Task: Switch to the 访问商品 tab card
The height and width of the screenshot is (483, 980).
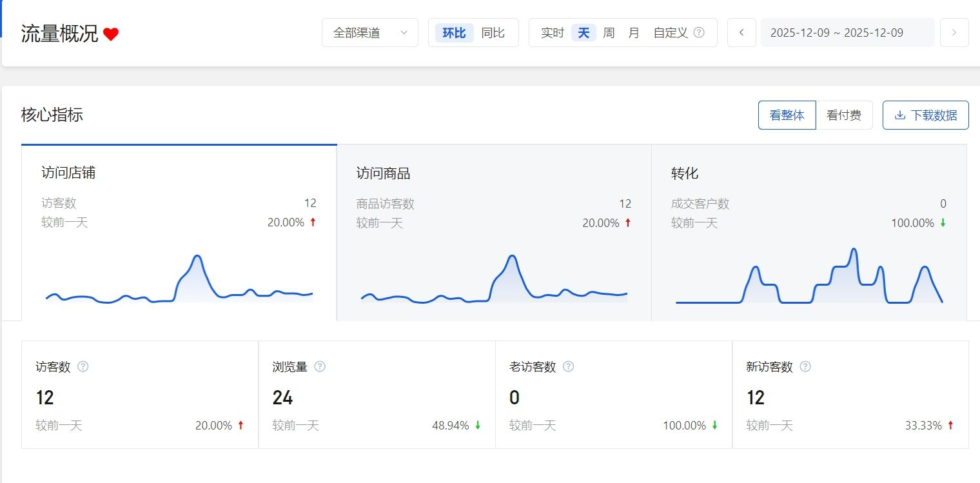Action: 494,232
